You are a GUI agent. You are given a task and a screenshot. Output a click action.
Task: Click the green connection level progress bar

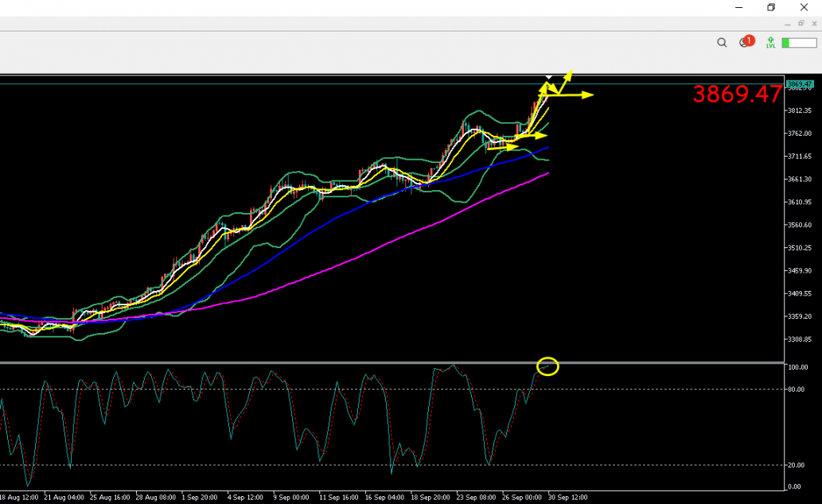[x=799, y=43]
